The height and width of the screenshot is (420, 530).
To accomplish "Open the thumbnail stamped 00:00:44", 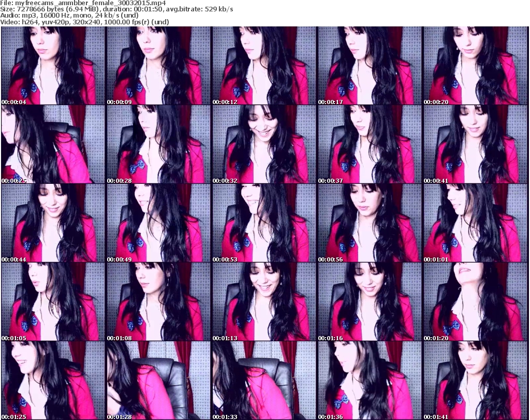I will [53, 223].
